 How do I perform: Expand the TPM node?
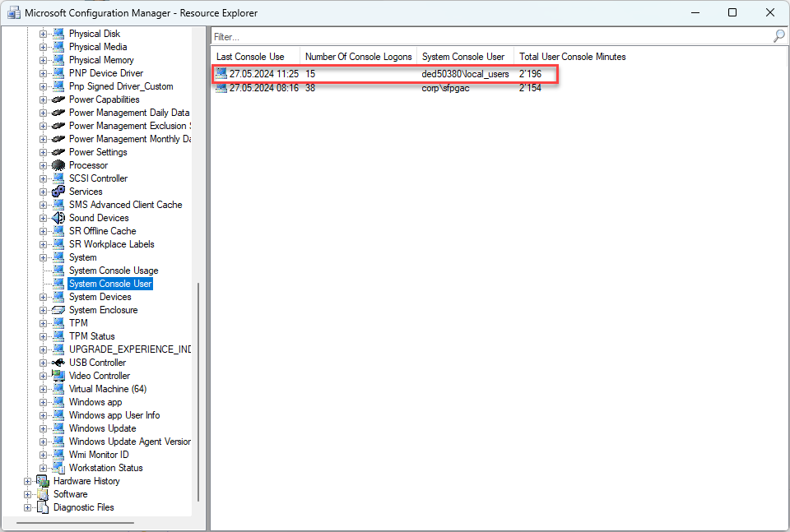[43, 323]
